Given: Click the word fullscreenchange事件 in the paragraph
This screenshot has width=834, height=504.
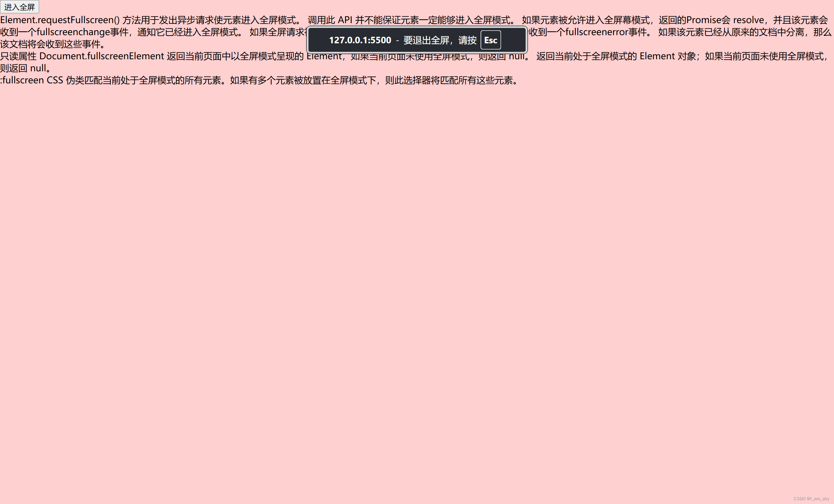Looking at the screenshot, I should (82, 32).
